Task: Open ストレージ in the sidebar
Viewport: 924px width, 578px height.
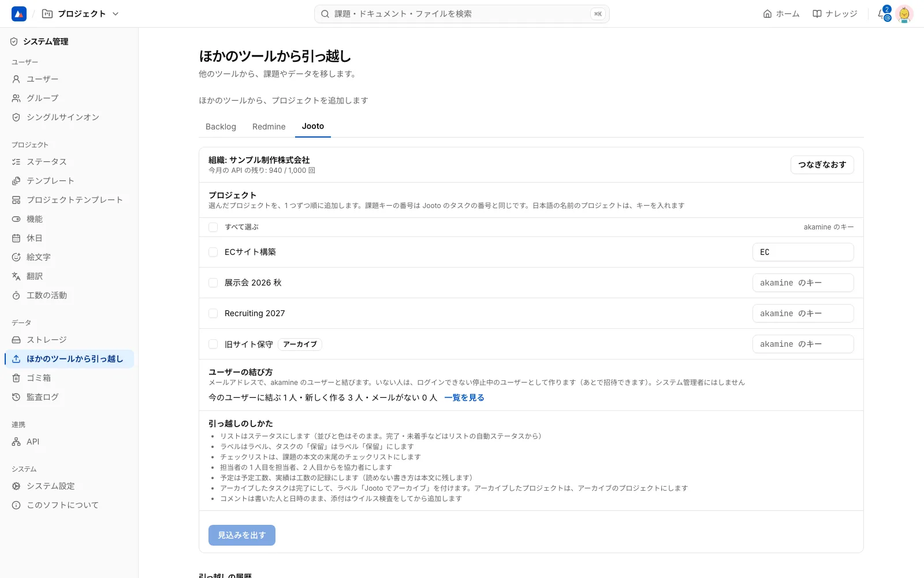Action: [69, 340]
